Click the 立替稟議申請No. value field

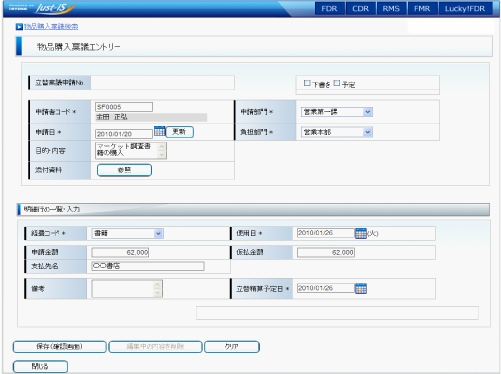162,83
